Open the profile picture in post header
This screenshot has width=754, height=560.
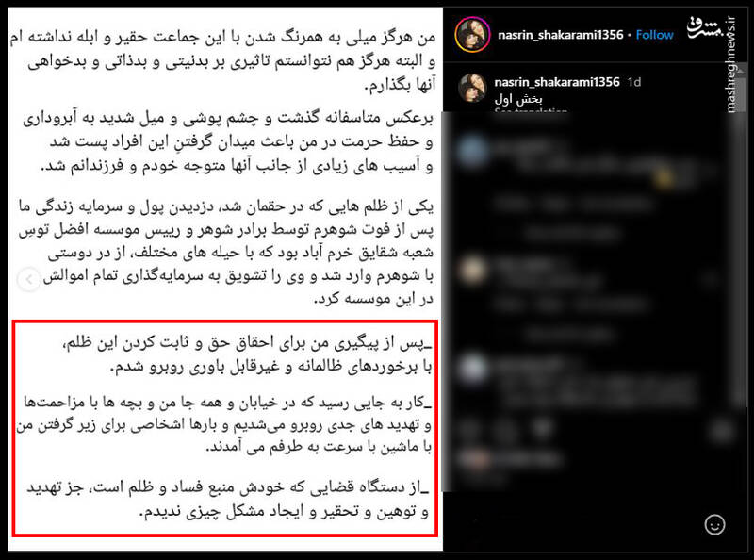[472, 35]
